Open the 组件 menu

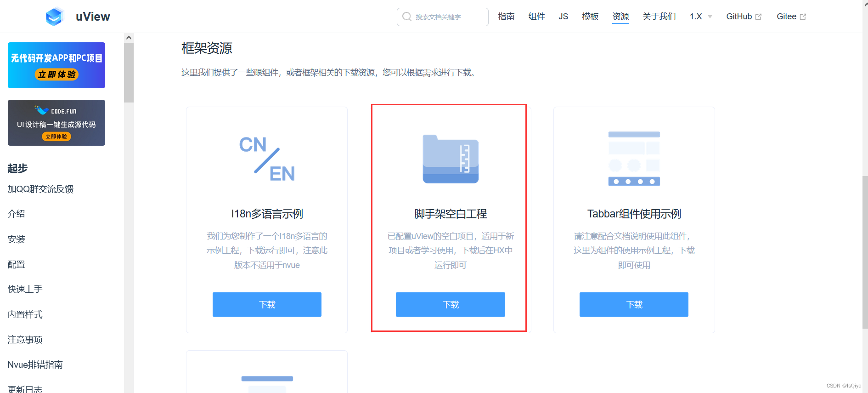536,17
